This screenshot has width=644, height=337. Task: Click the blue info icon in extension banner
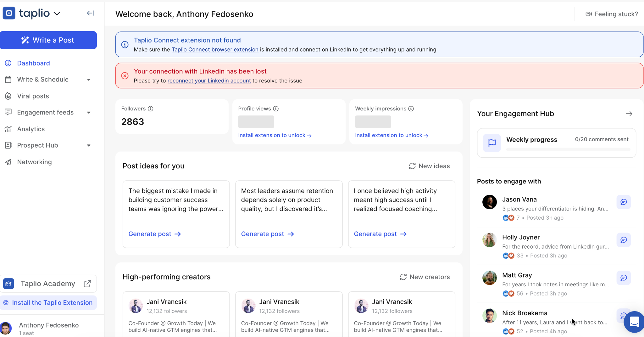tap(125, 45)
